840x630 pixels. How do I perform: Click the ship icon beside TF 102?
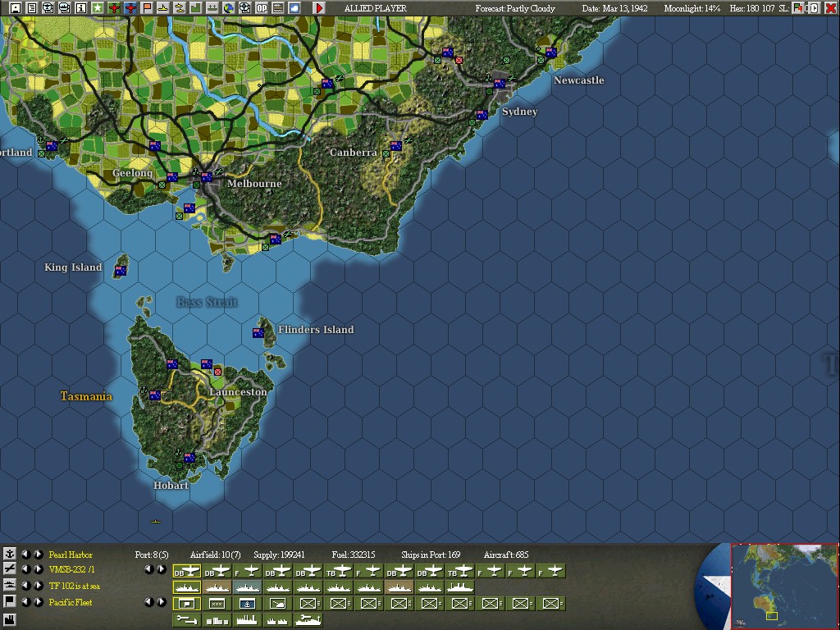(9, 585)
